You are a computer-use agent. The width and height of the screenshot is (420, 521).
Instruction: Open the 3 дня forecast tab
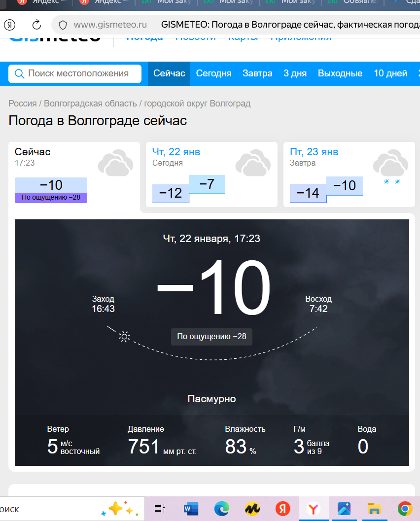pos(295,73)
